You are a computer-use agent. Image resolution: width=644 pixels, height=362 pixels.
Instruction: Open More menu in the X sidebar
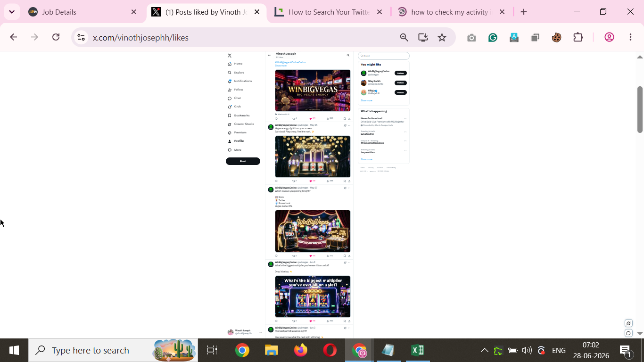pyautogui.click(x=235, y=150)
